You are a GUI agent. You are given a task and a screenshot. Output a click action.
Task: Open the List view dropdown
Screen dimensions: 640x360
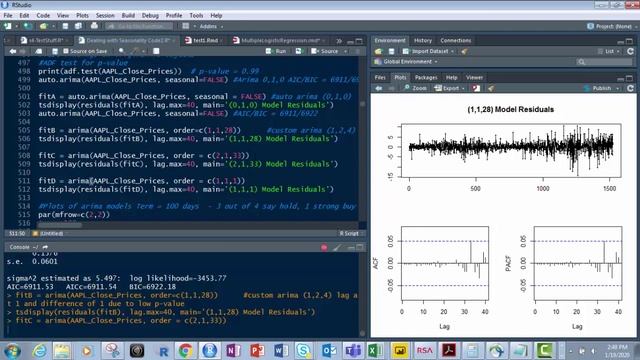click(x=609, y=51)
